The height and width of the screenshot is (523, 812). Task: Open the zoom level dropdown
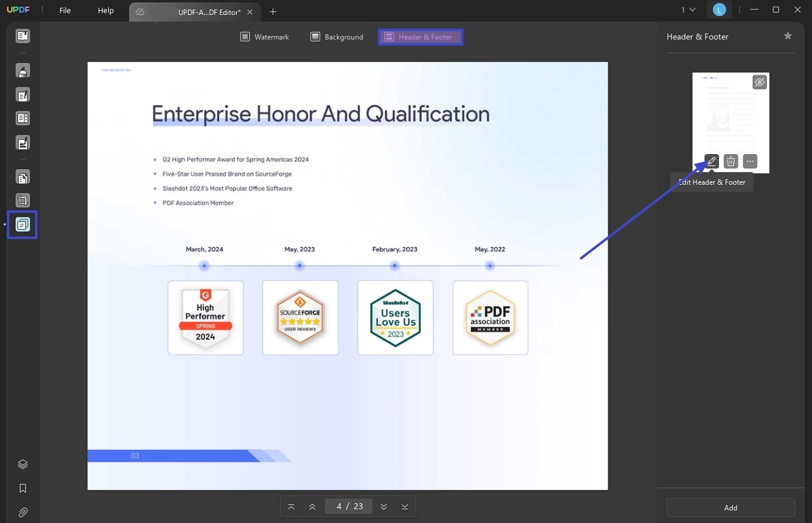687,10
